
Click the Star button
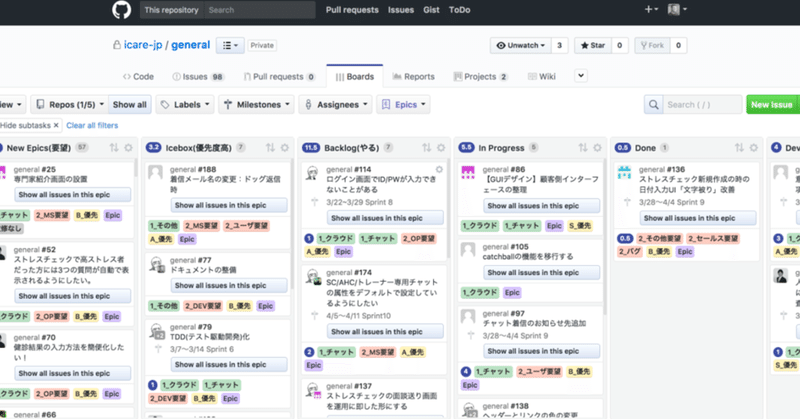[x=592, y=45]
